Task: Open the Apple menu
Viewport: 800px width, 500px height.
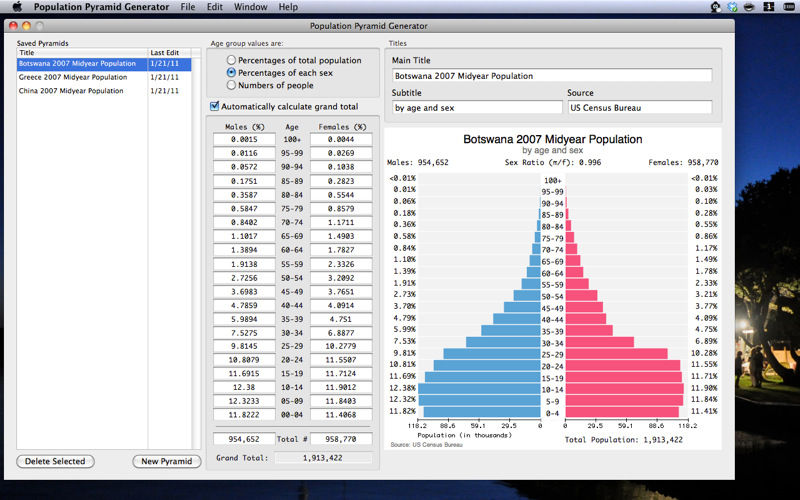Action: point(17,7)
